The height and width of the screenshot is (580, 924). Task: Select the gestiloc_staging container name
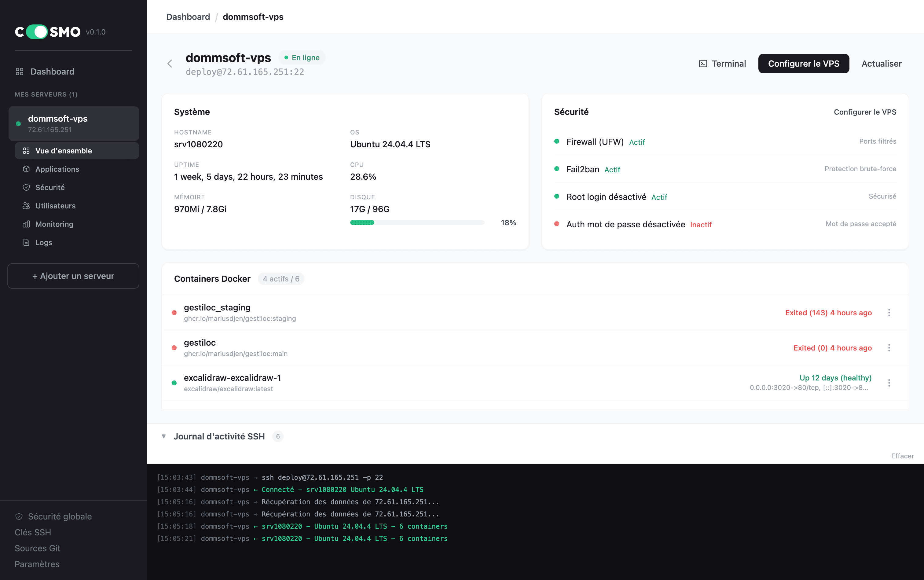click(x=217, y=307)
